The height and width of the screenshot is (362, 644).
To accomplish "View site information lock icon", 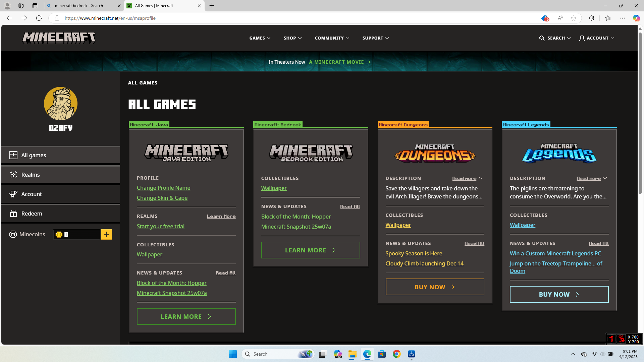I will [x=57, y=18].
